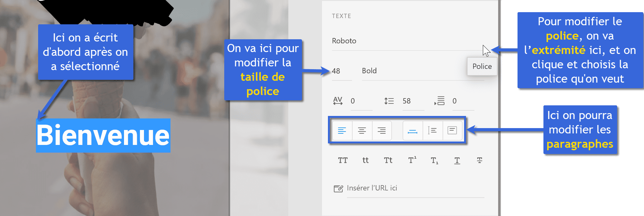Click the paragraph spacing icon
Viewport: 644px width, 216px height.
439,101
